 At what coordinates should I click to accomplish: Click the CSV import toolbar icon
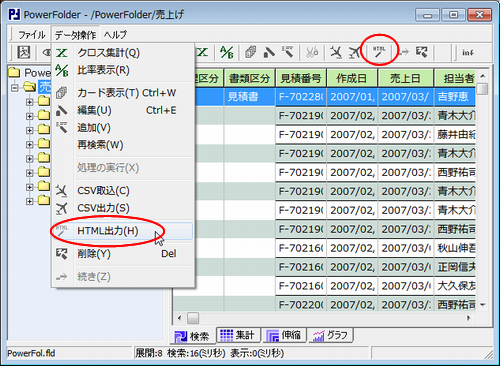click(336, 52)
